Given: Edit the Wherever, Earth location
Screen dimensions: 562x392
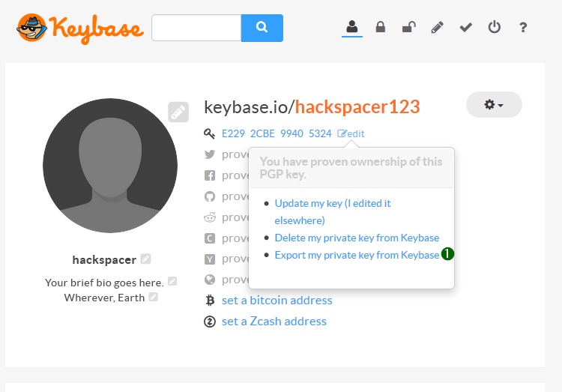Looking at the screenshot, I should [x=154, y=297].
